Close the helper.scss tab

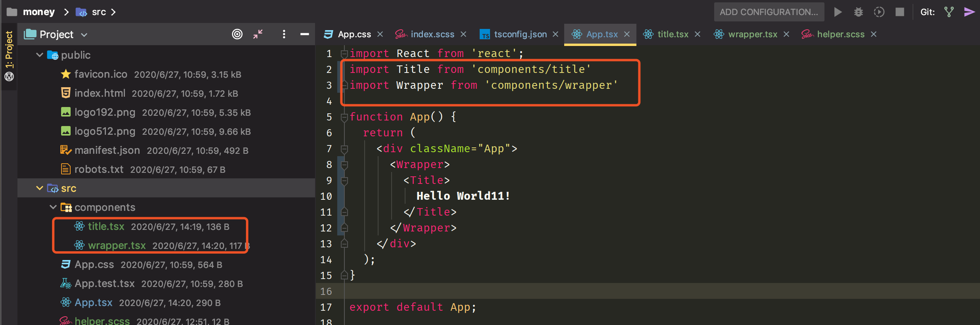(x=874, y=34)
